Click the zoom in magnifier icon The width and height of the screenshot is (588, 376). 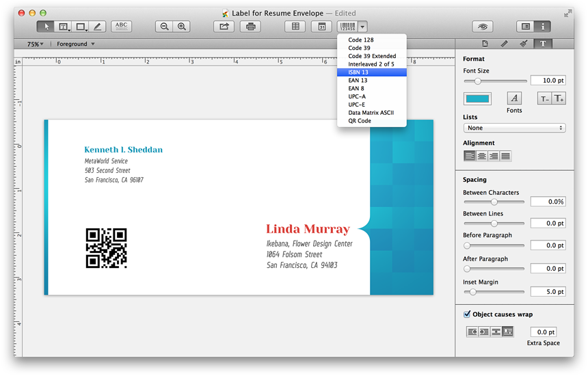182,27
